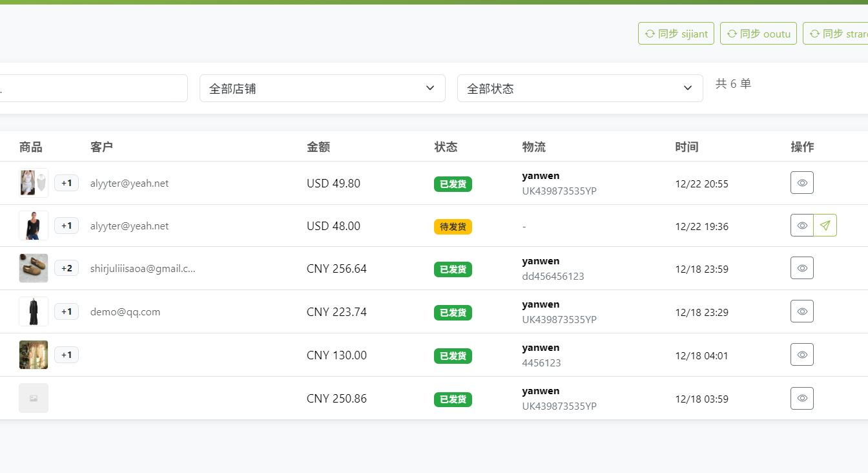The image size is (868, 473).
Task: Click the 同步 ooutu sync button
Action: click(758, 33)
